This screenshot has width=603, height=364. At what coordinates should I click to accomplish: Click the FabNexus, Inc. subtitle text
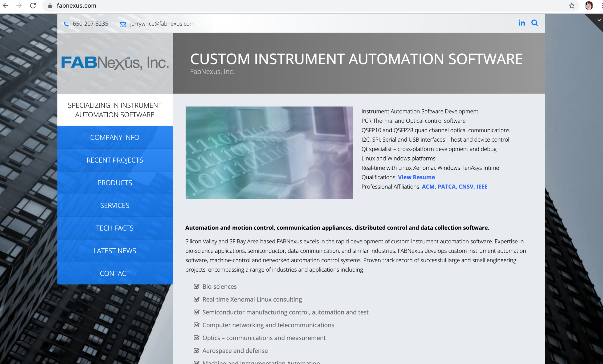212,71
